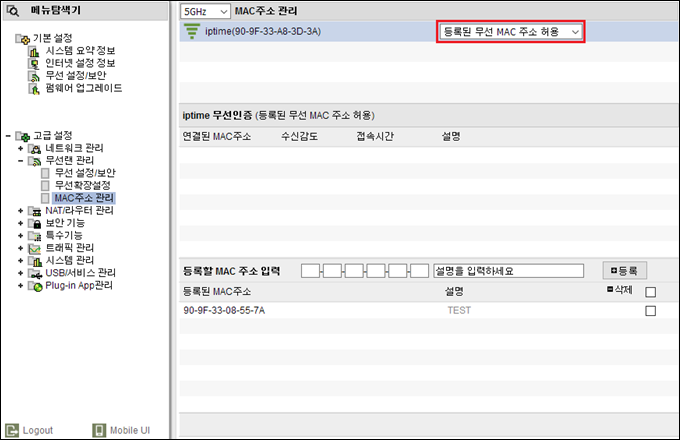Expand the 특수기능 node
Screen dimensions: 680x440
pyautogui.click(x=20, y=236)
